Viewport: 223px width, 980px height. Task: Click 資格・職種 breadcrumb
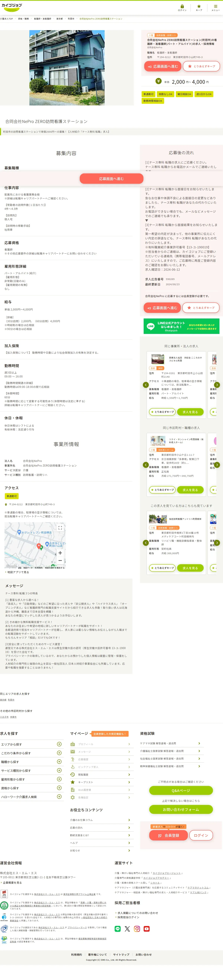(x=23, y=19)
